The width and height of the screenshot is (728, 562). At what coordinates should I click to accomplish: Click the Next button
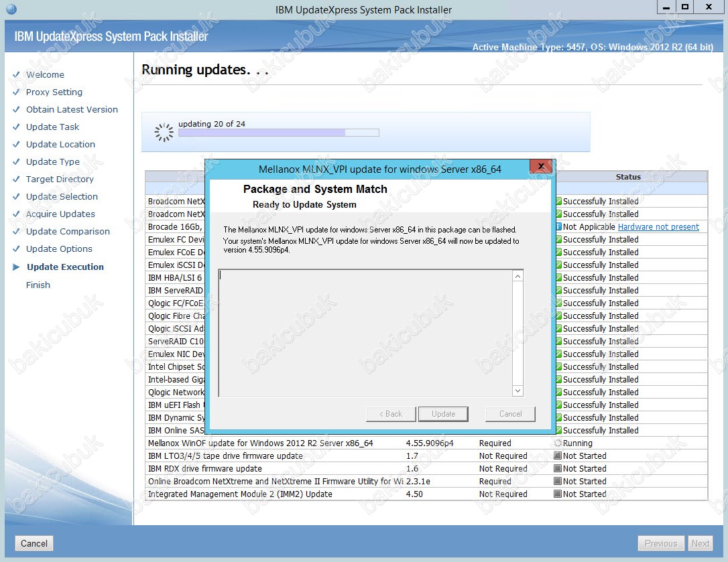(700, 543)
